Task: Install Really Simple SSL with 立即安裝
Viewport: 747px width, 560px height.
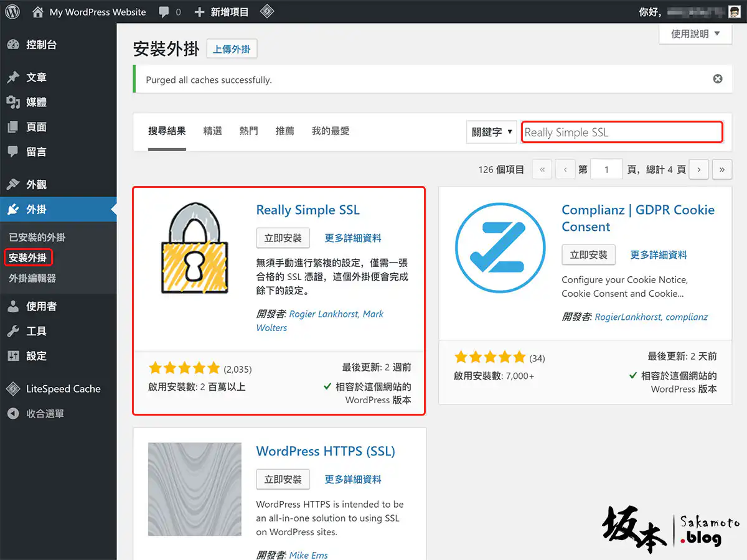Action: (283, 238)
